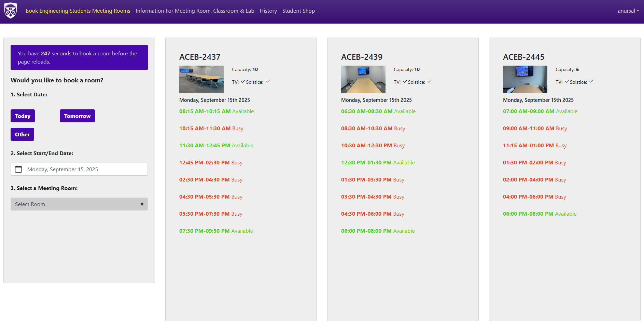Open the ACEB-2437 room photo thumbnail

[201, 79]
